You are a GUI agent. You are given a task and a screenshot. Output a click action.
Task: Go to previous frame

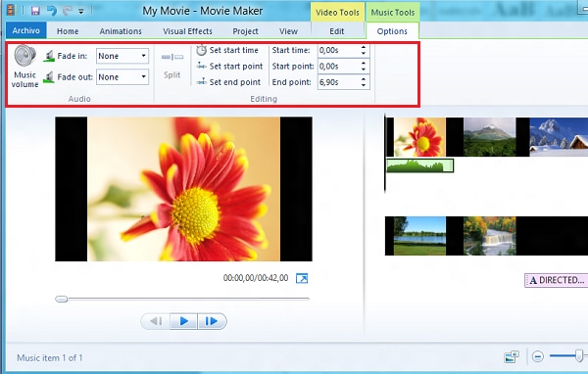(156, 321)
